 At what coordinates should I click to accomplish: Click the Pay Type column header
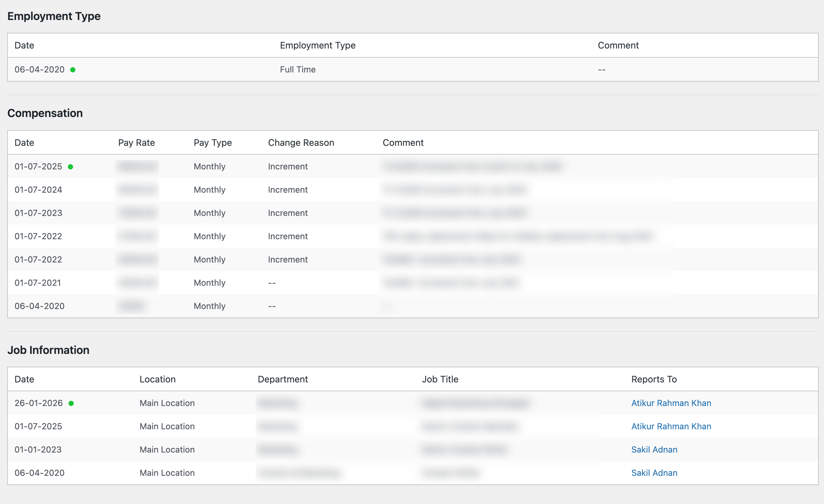point(212,143)
